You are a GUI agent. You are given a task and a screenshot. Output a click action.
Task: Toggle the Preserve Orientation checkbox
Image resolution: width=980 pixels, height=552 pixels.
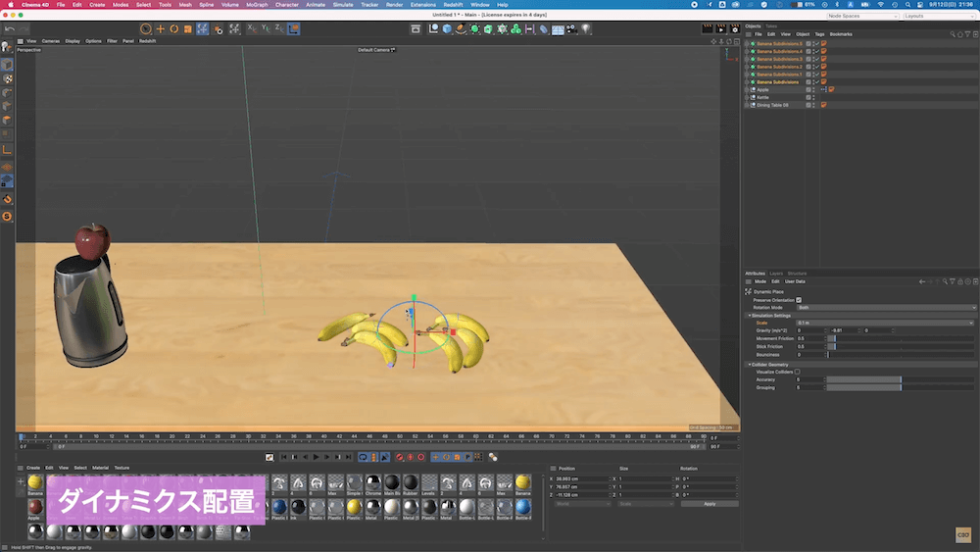pyautogui.click(x=799, y=300)
